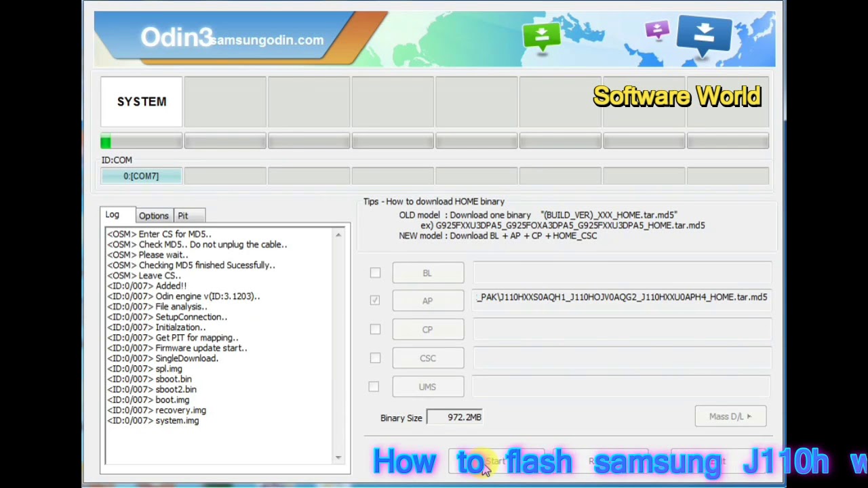Select the 'Odin engine v(ID:3.1203)..' log line
The image size is (868, 488).
click(x=183, y=296)
